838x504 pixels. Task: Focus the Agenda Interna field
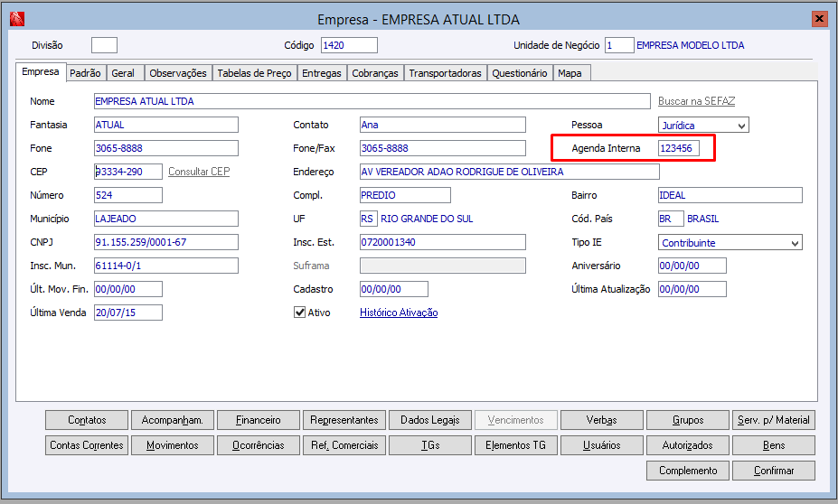679,148
